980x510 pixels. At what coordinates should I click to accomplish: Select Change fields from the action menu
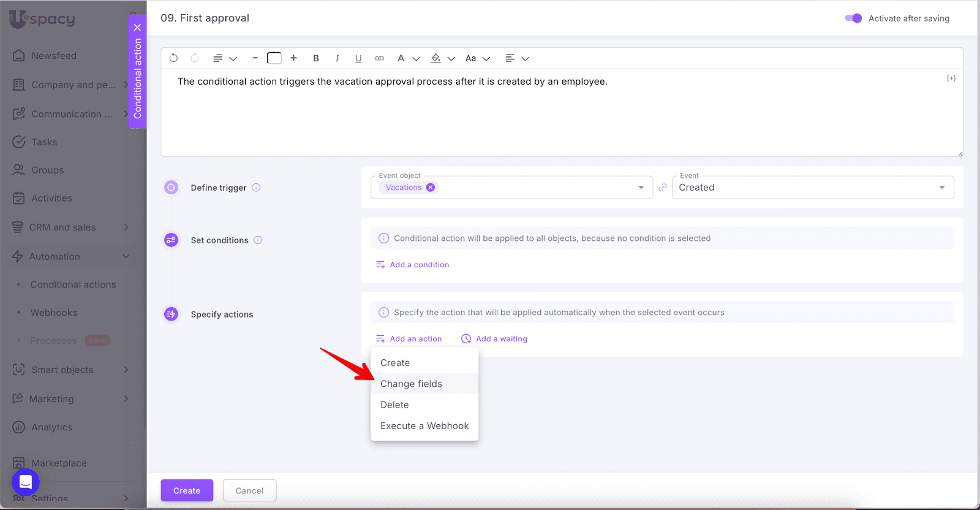411,384
